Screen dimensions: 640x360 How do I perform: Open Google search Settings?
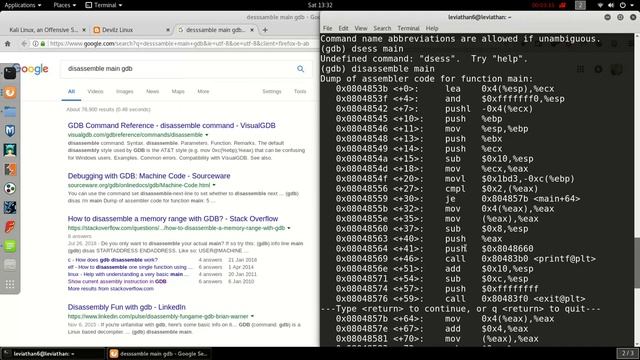click(x=272, y=91)
